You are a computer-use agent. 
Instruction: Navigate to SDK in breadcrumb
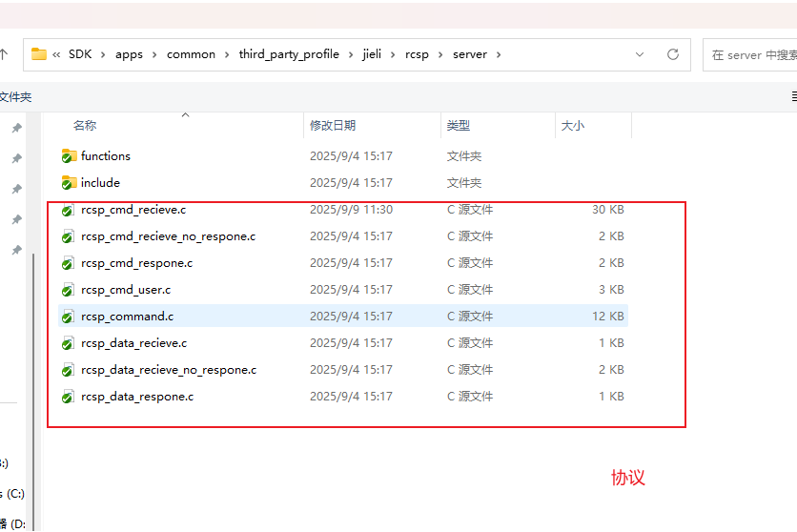coord(80,53)
